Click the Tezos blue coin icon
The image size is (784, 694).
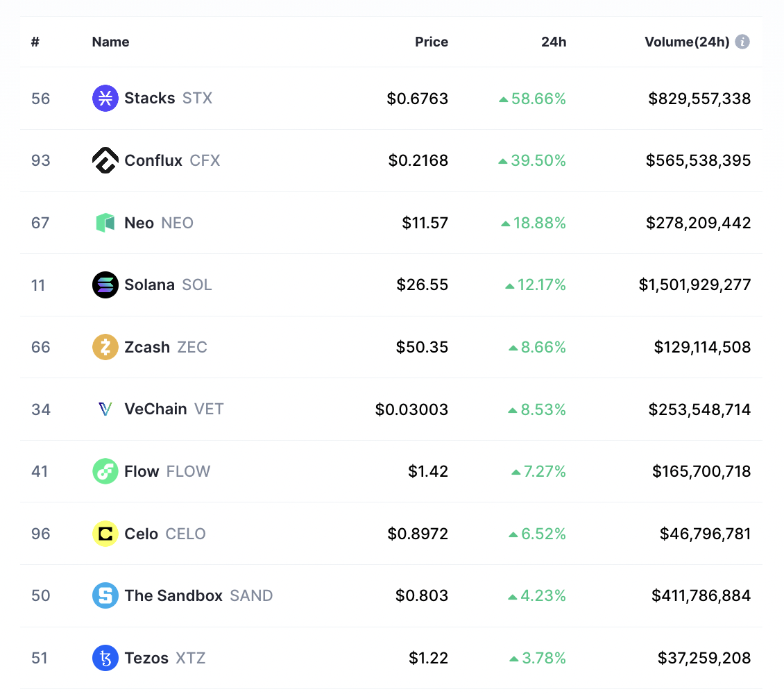105,657
